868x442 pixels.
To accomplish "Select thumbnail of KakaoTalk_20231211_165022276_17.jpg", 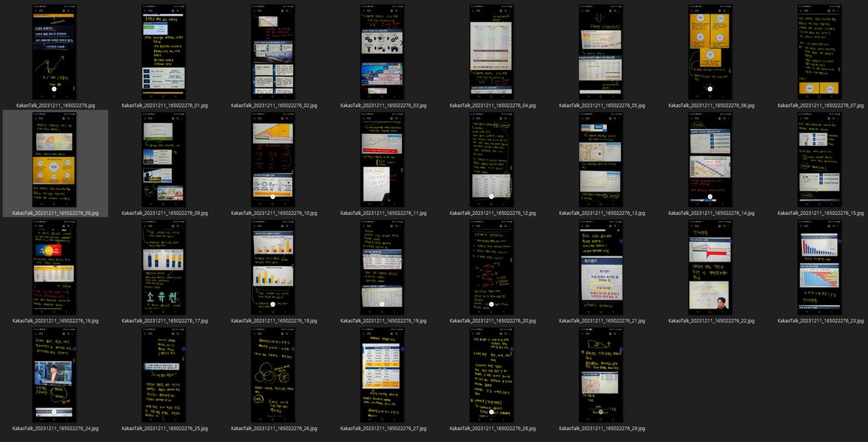I will click(163, 267).
